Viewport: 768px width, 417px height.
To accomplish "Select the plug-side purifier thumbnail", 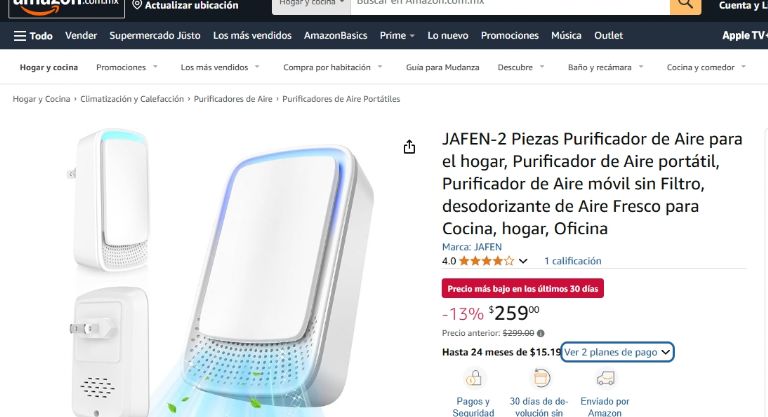I will (108, 352).
